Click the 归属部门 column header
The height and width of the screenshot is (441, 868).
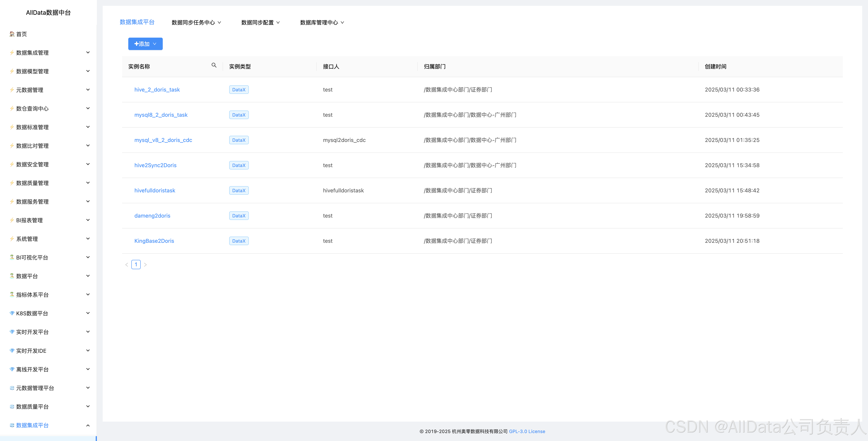coord(435,66)
